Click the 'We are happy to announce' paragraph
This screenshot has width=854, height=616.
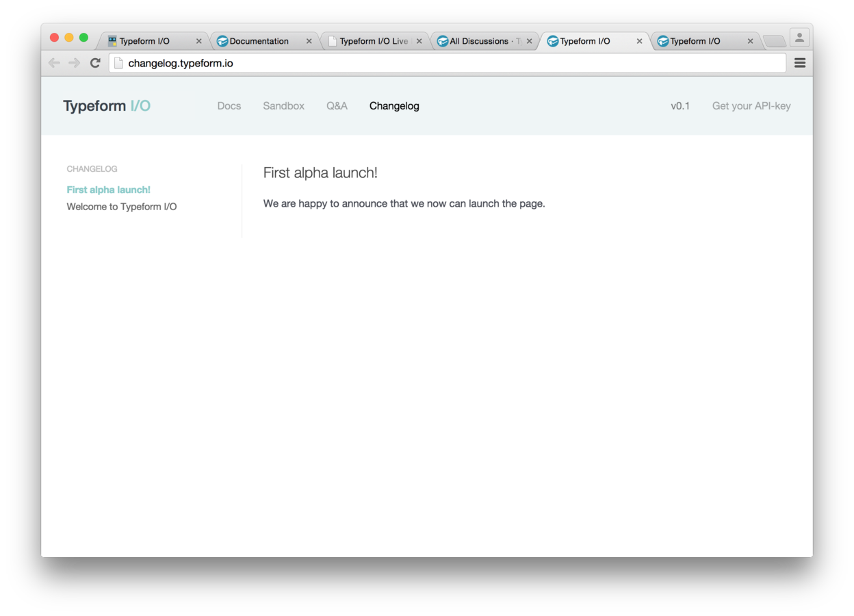tap(404, 204)
